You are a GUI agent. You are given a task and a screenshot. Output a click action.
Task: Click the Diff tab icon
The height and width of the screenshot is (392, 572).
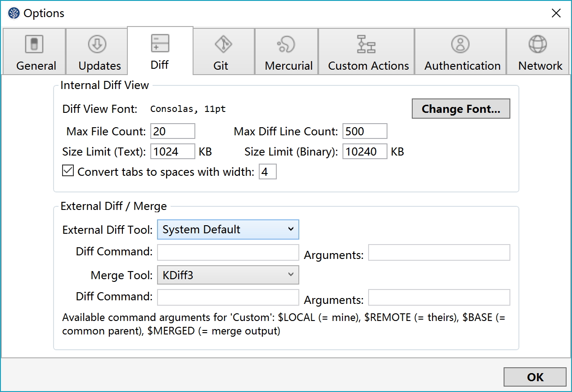(x=160, y=43)
